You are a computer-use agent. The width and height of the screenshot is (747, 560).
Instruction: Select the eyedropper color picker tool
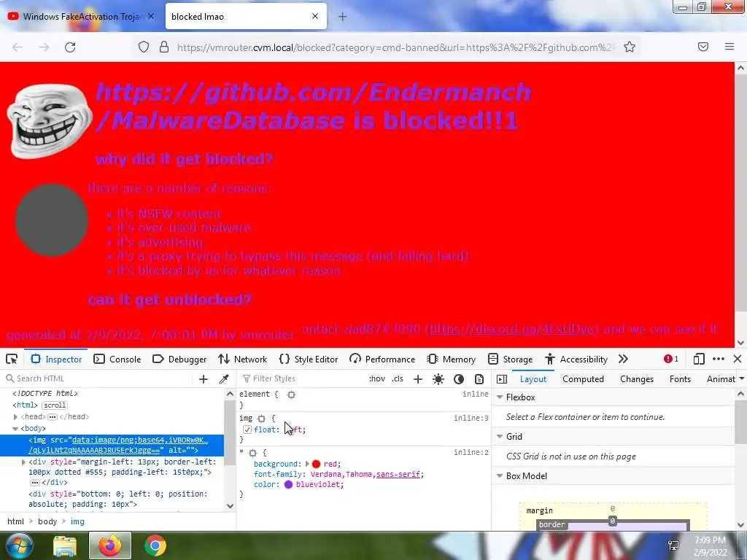point(223,379)
